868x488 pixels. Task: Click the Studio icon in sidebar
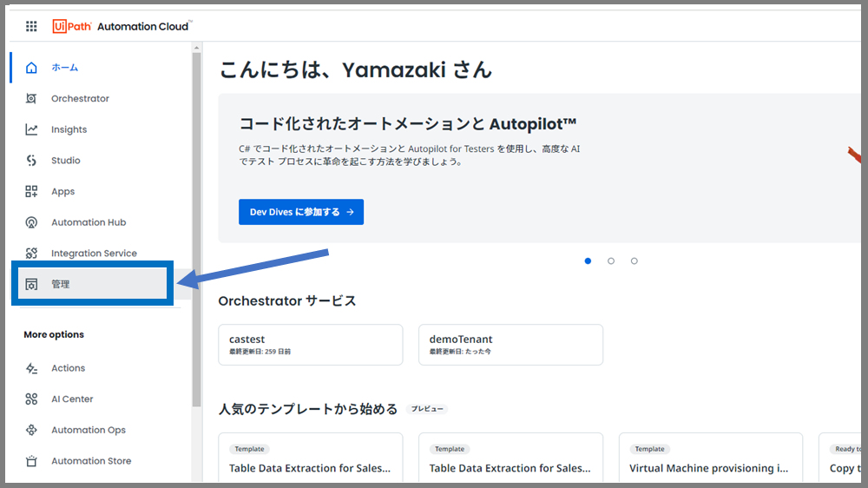31,161
